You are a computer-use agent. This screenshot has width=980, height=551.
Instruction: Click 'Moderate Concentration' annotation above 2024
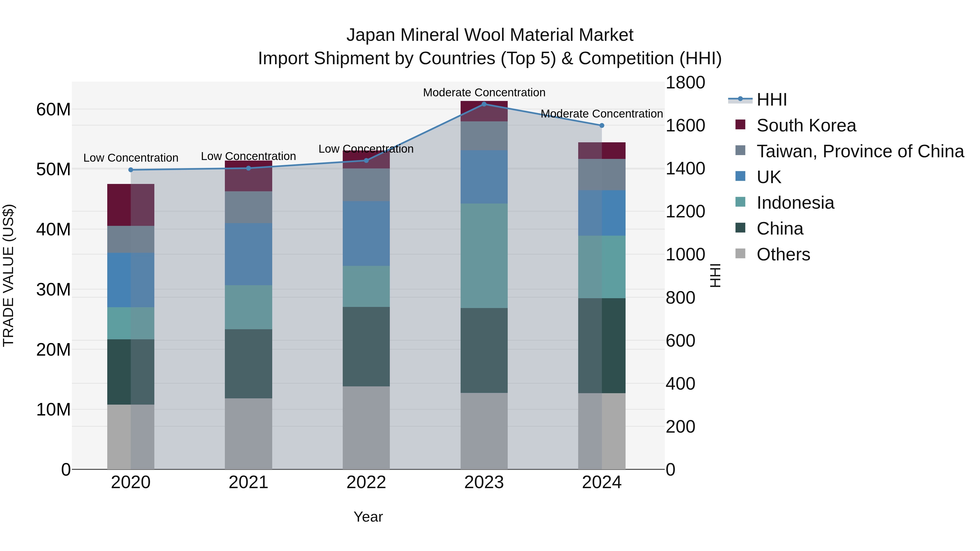click(602, 114)
